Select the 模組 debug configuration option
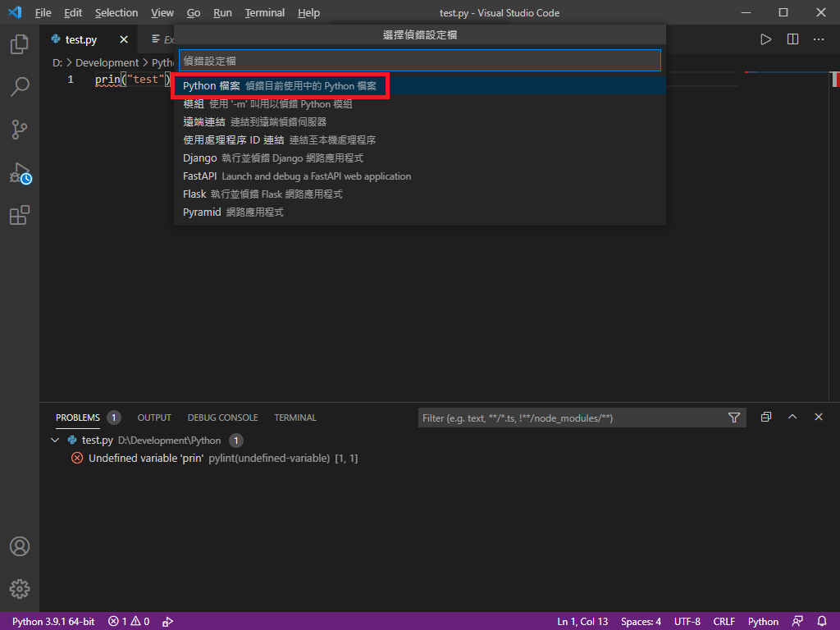Screen dimensions: 840x630 420,104
